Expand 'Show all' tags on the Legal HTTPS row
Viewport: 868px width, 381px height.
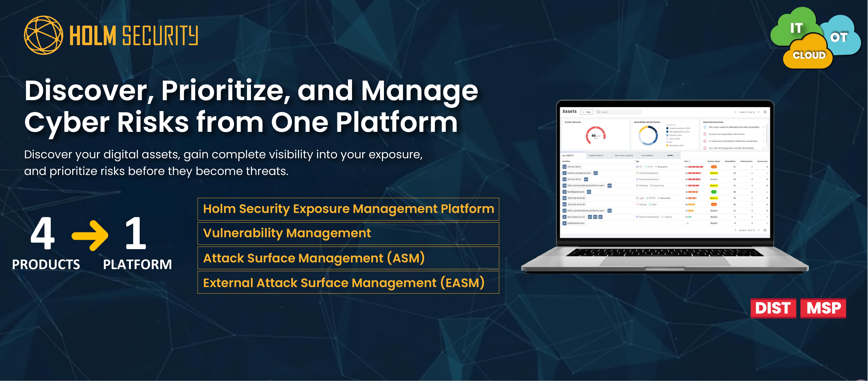[664, 198]
